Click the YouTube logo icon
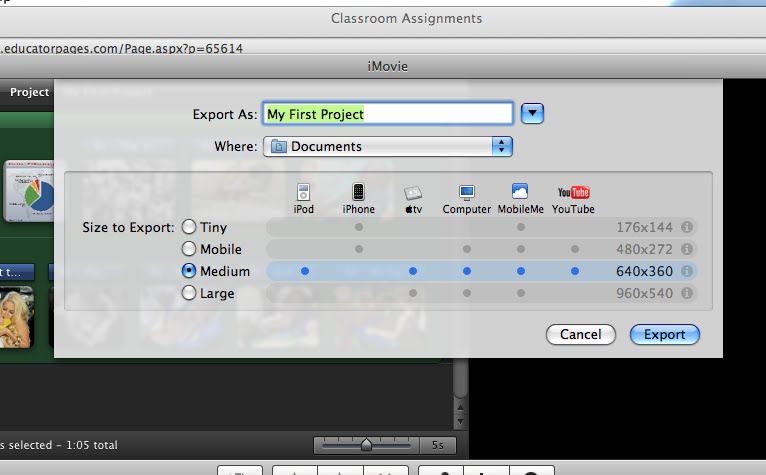The image size is (766, 475). point(574,192)
